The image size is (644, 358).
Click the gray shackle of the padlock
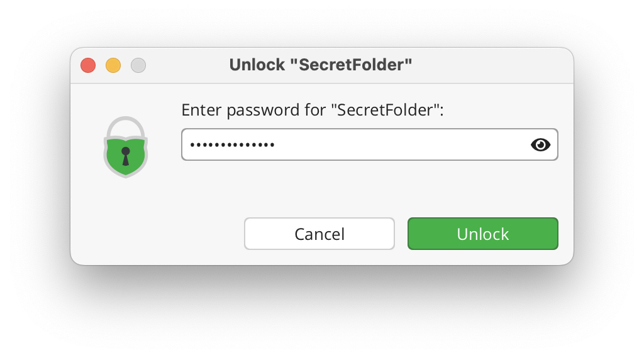coord(126,126)
